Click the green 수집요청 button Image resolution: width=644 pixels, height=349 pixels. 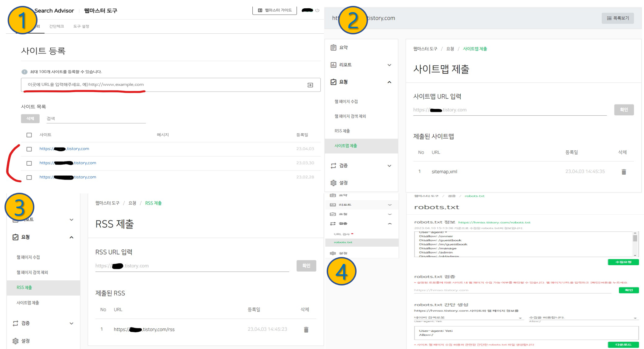(623, 262)
